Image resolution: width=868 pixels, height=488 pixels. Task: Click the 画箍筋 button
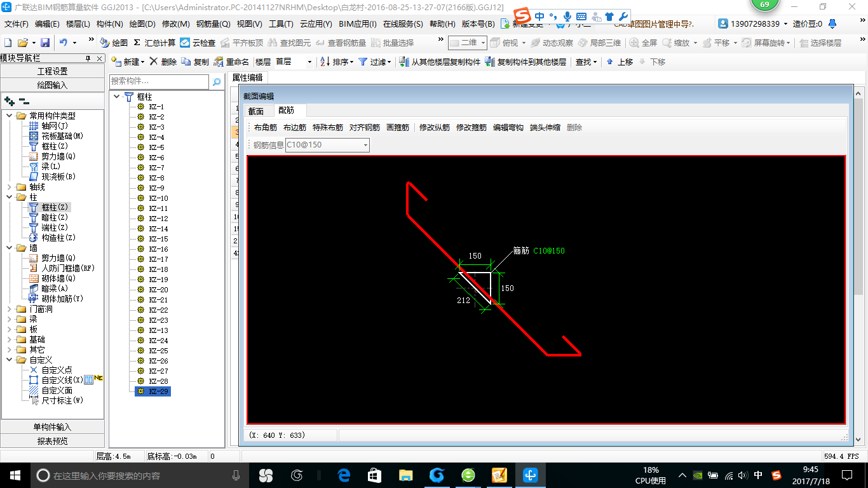tap(398, 128)
